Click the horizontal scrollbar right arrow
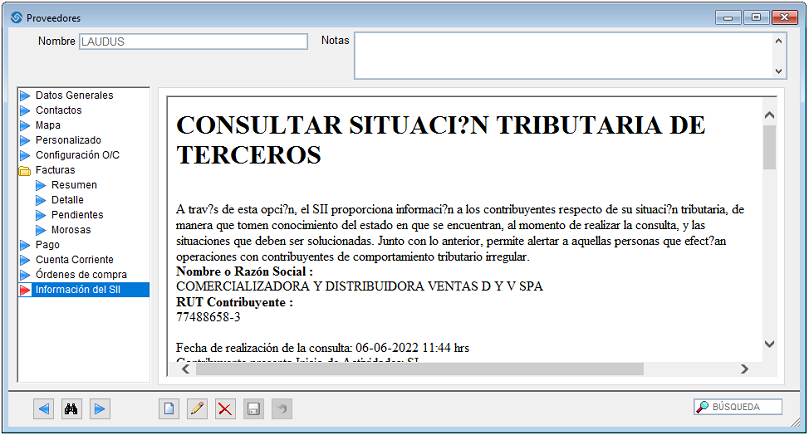This screenshot has width=809, height=435. tap(744, 369)
